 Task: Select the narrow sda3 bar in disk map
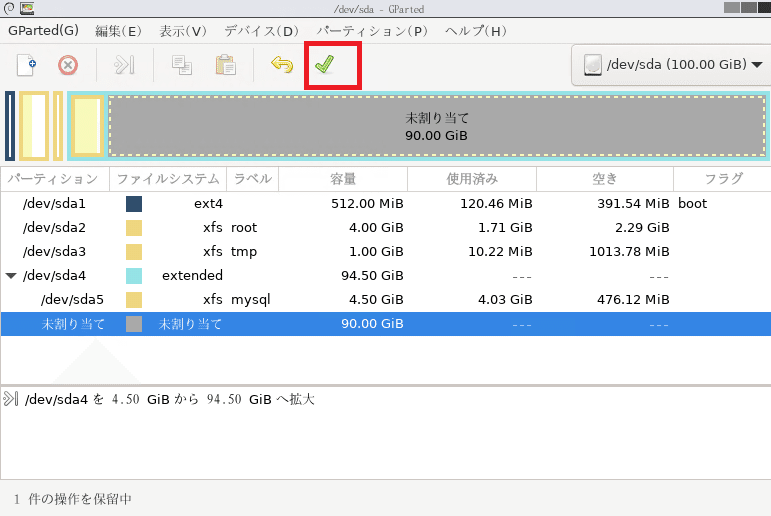58,126
